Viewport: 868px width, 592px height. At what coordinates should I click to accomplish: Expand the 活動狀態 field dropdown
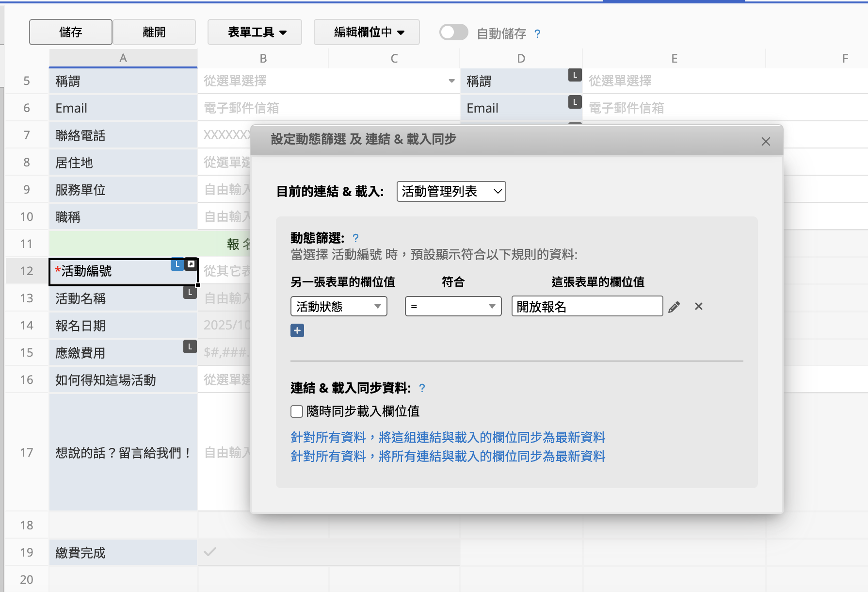point(338,306)
